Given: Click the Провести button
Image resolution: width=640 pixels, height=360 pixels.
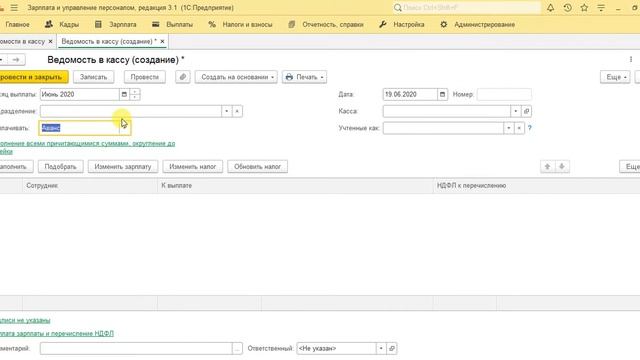Looking at the screenshot, I should point(144,77).
